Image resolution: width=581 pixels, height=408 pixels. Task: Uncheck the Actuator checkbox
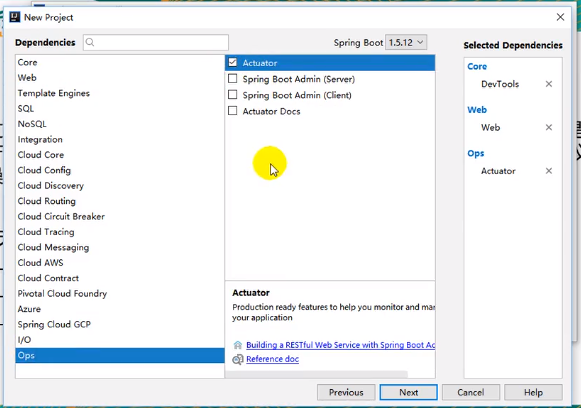pos(233,63)
